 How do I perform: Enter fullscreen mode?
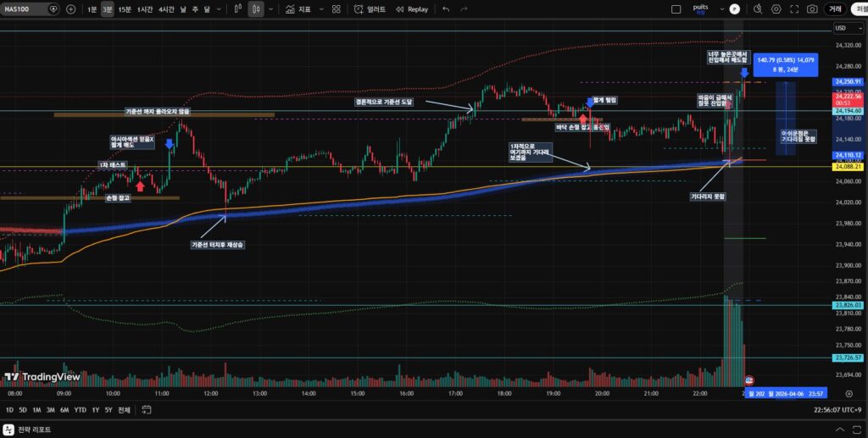point(794,9)
